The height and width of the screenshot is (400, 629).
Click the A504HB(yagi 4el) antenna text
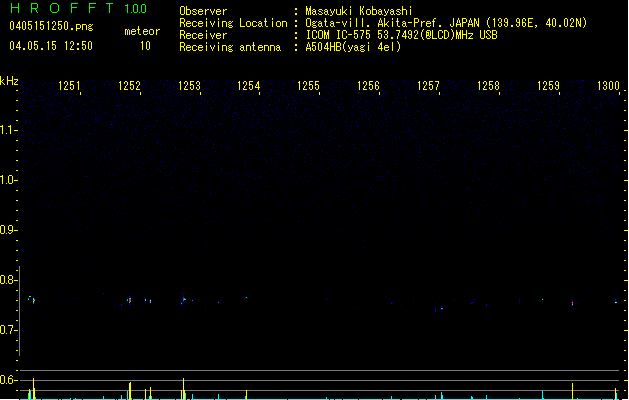[x=353, y=47]
